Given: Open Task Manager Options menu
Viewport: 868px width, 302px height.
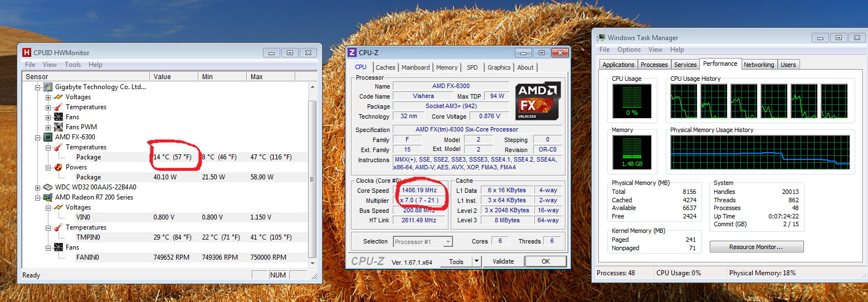Looking at the screenshot, I should [x=629, y=50].
